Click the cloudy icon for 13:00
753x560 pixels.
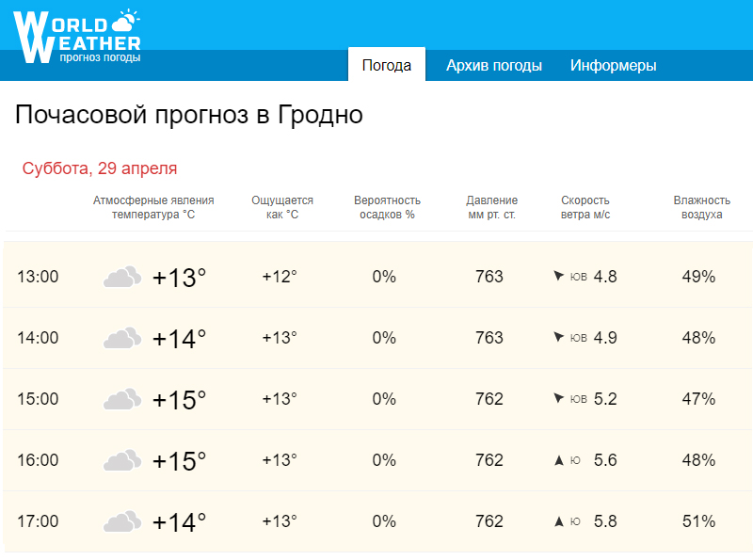click(x=122, y=278)
